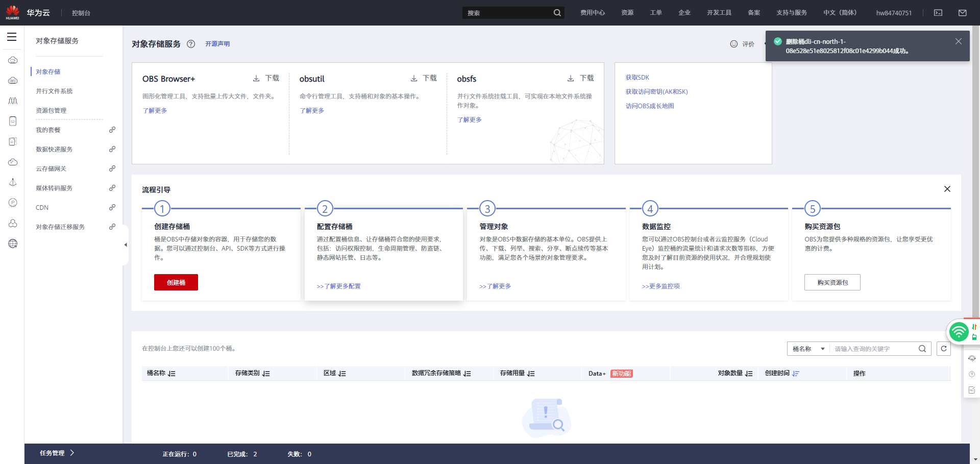
Task: Close the 流程引导 guide panel
Action: 947,189
